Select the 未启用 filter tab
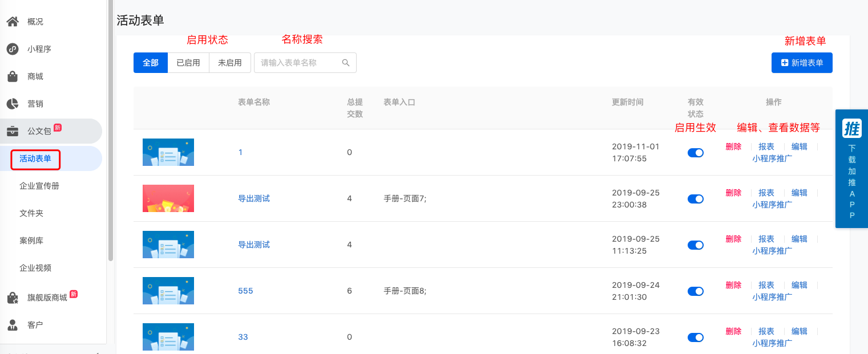868x354 pixels. point(230,63)
